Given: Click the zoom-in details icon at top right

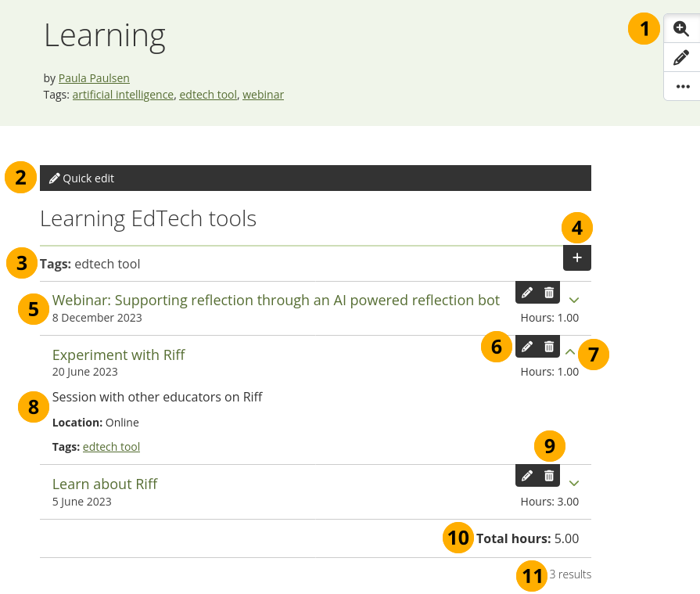Looking at the screenshot, I should [x=681, y=29].
